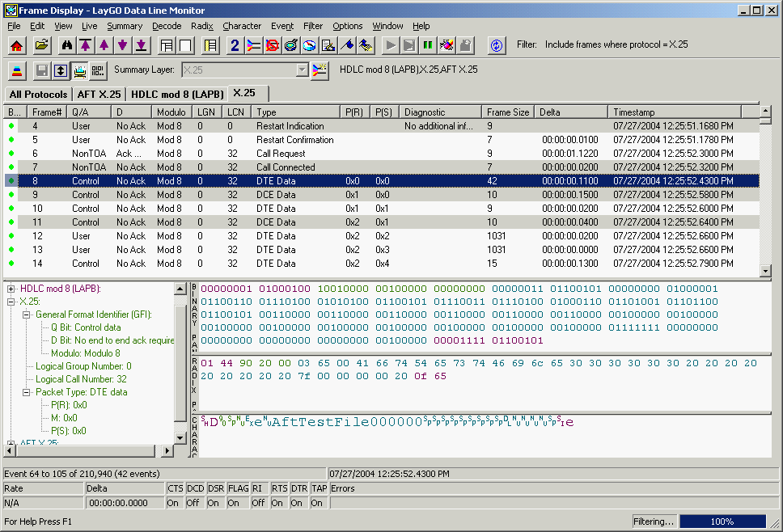The width and height of the screenshot is (783, 532).
Task: Click the blank single pane icon
Action: [185, 45]
